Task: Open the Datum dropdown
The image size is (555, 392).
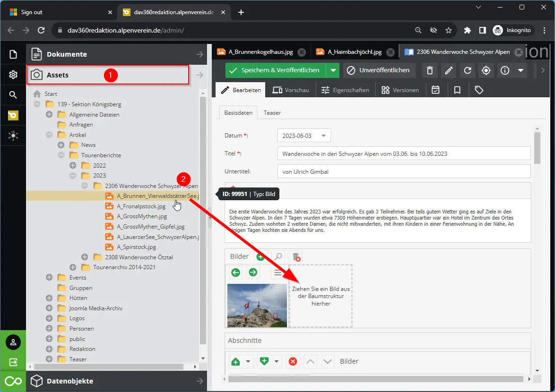Action: (323, 136)
